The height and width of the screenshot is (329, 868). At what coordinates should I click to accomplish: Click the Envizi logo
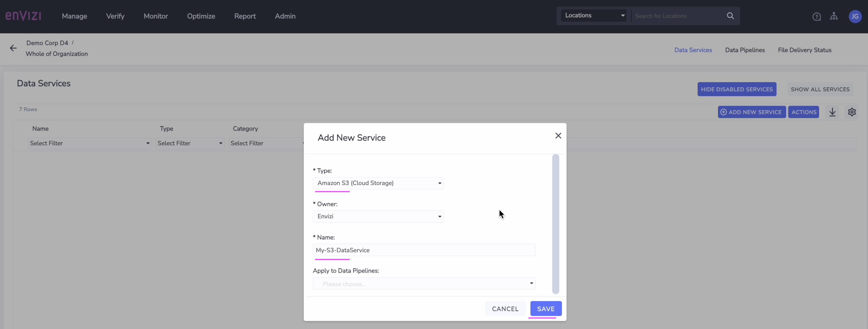tap(23, 16)
